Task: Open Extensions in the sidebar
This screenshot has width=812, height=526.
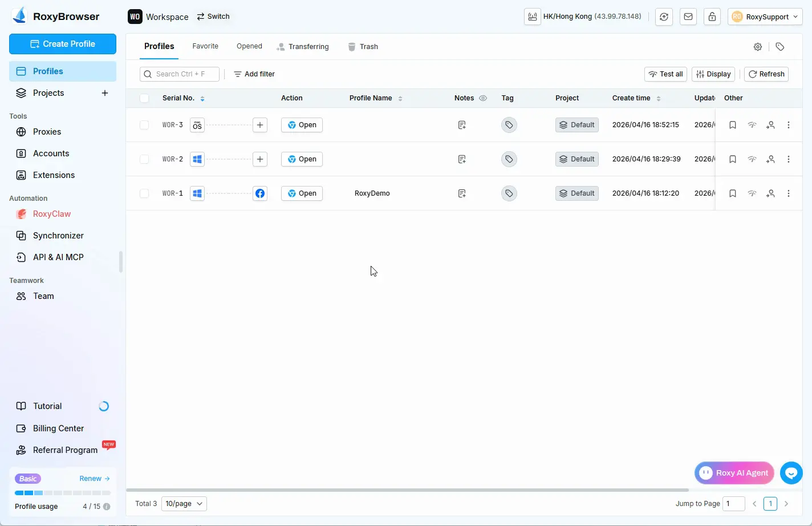Action: pyautogui.click(x=63, y=175)
